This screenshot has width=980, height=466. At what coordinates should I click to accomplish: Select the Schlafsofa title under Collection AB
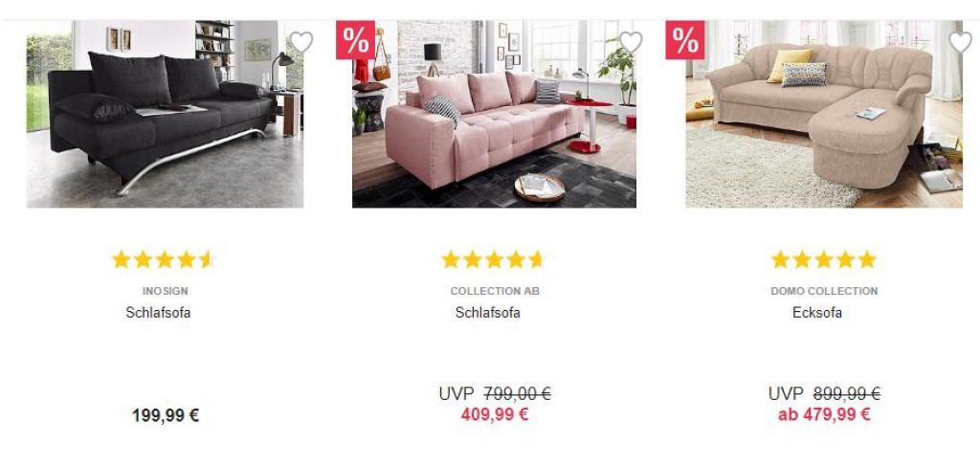point(487,313)
